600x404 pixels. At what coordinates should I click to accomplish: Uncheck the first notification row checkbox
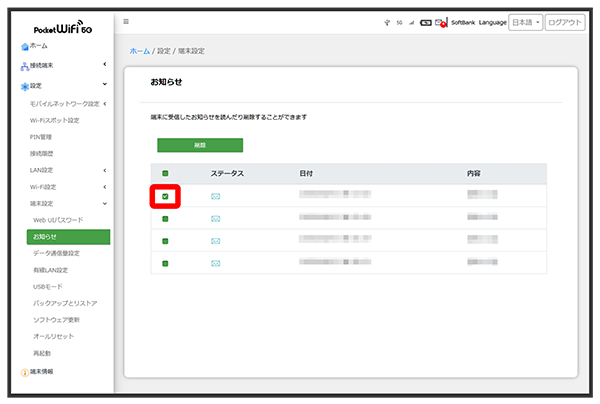click(165, 196)
